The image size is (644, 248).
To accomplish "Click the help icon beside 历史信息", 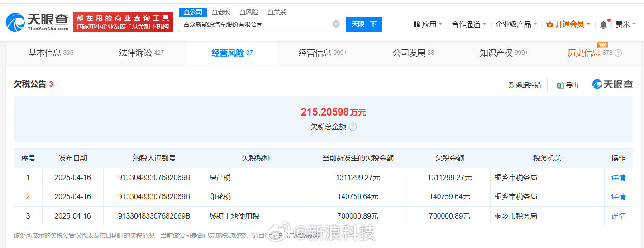I will [x=618, y=53].
